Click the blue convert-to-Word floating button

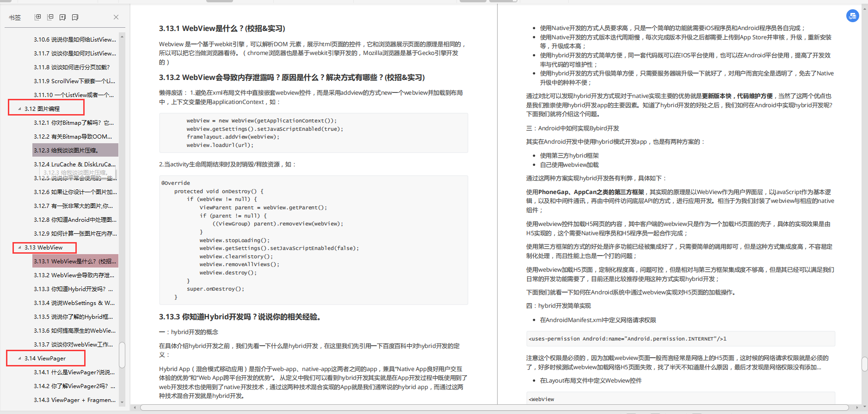click(852, 16)
